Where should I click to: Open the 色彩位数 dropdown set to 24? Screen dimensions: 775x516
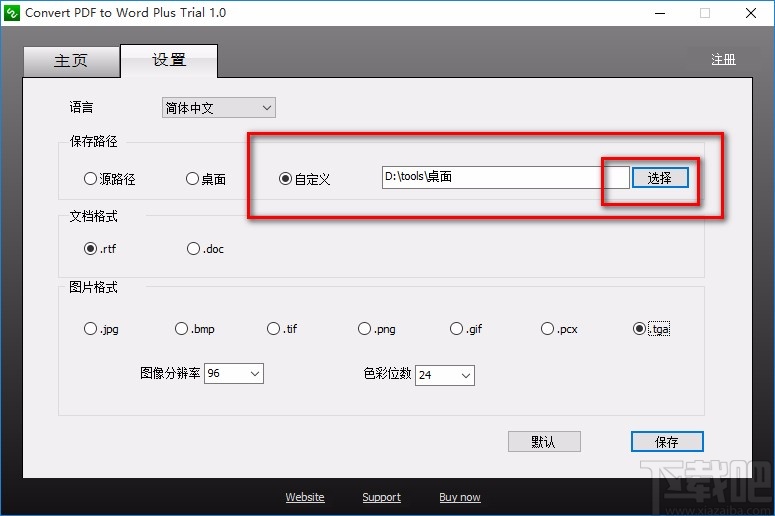coord(445,375)
